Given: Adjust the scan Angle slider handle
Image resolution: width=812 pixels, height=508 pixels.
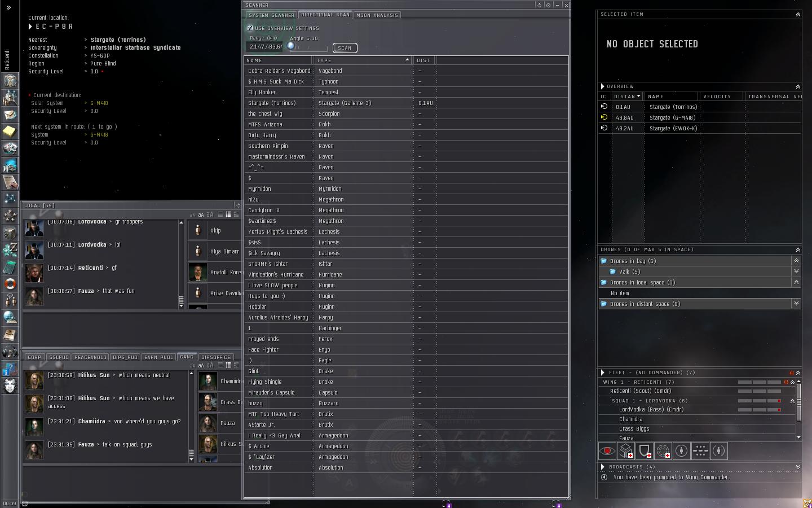Looking at the screenshot, I should (291, 46).
